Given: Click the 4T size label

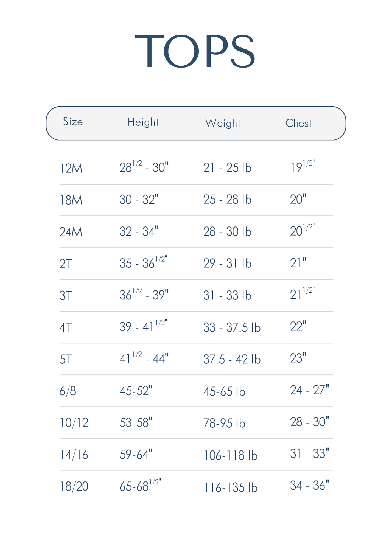Looking at the screenshot, I should click(65, 327).
